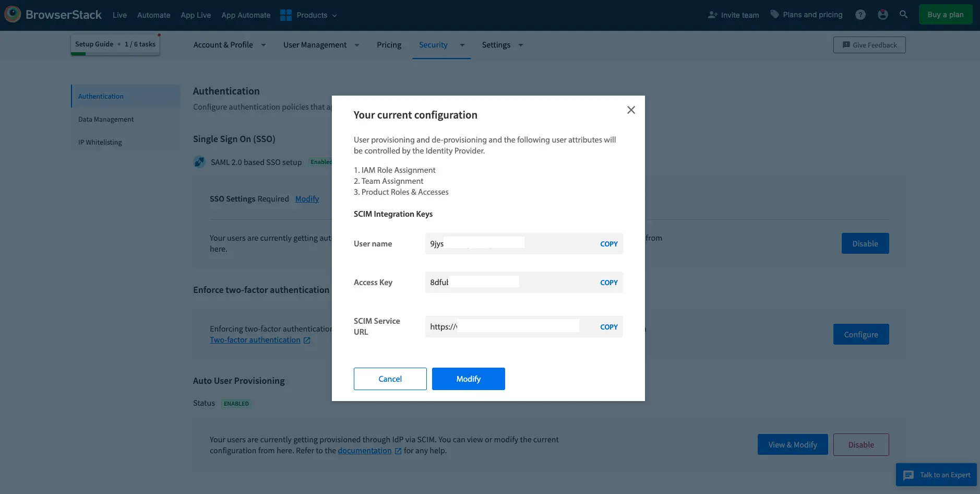Click the View & Modify button
Image resolution: width=980 pixels, height=494 pixels.
[x=793, y=444]
